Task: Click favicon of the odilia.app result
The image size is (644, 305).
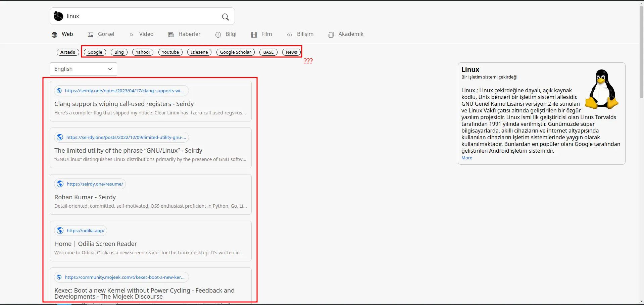Action: 60,231
